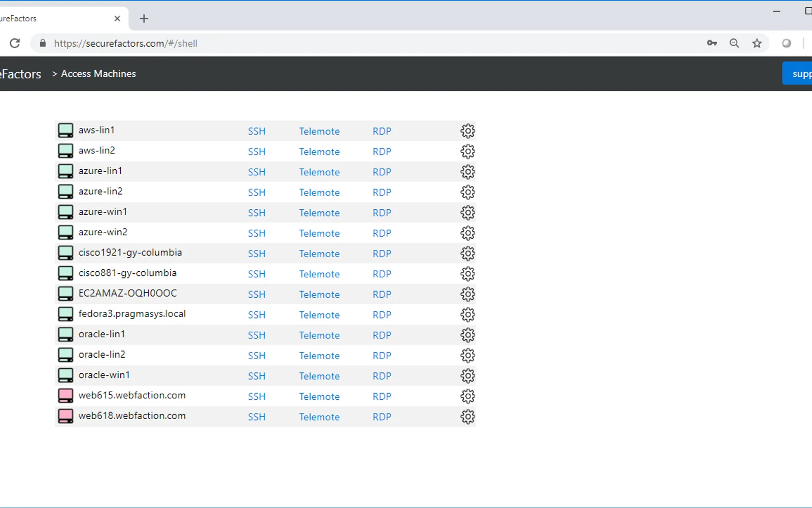Select machine name azure-lin2

tap(100, 191)
